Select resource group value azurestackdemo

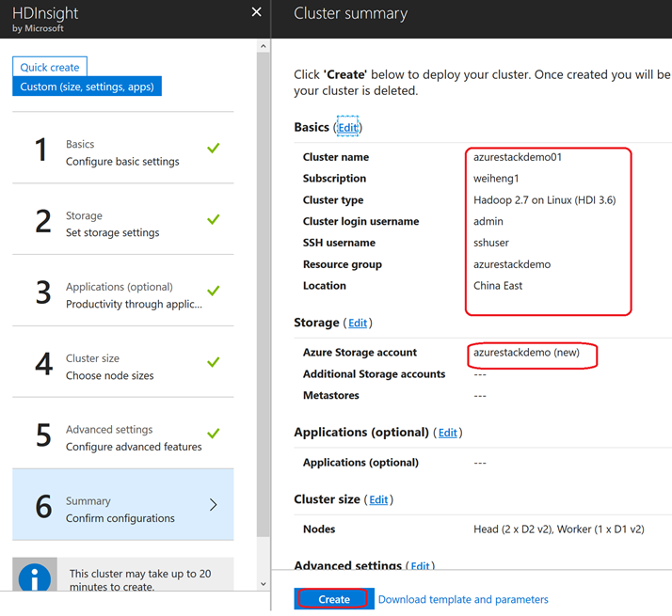point(512,264)
